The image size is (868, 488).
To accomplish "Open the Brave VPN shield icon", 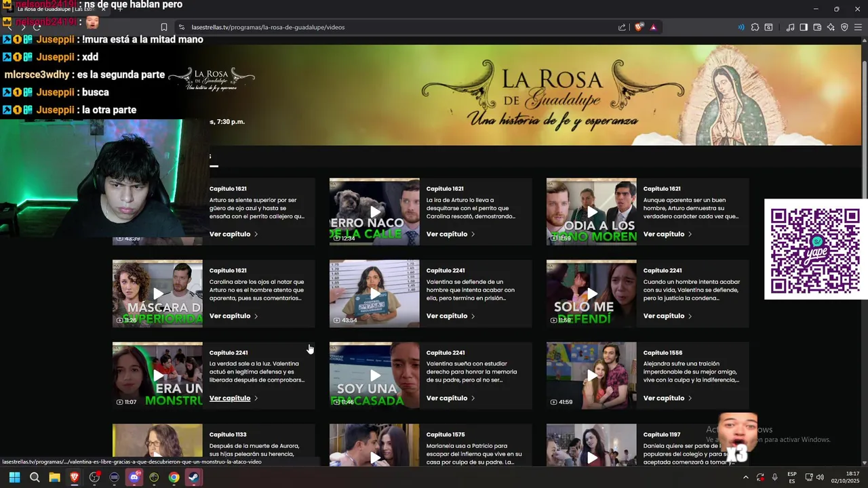I will (844, 27).
